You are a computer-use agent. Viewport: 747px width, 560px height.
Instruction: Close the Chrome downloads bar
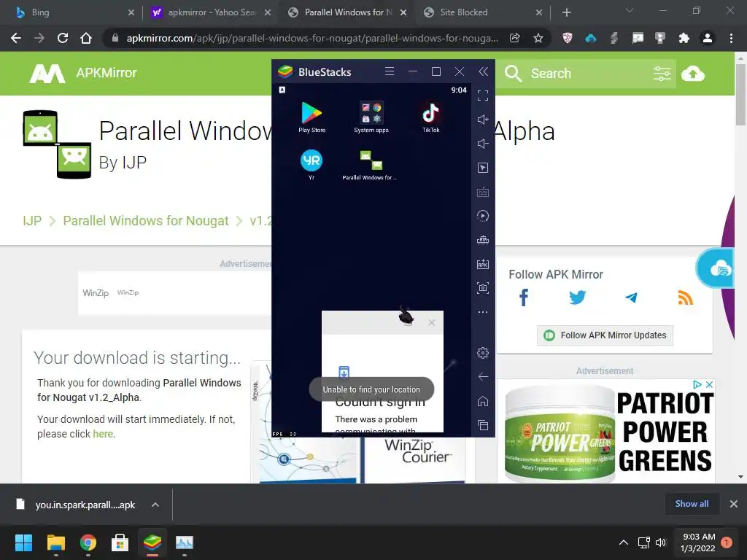click(x=734, y=504)
